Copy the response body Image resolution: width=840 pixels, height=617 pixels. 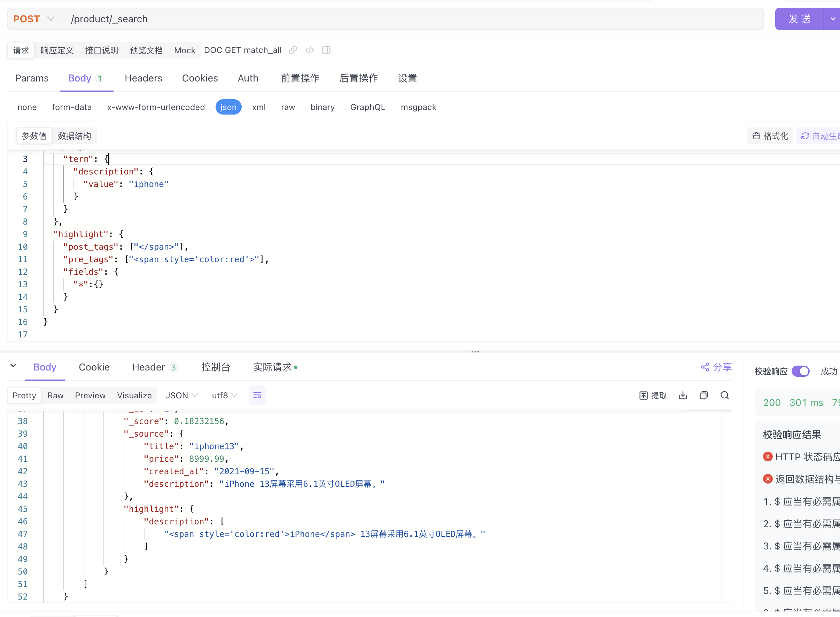click(704, 395)
